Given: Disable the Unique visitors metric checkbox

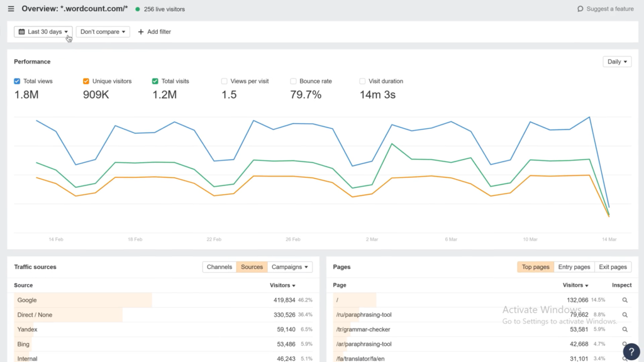Looking at the screenshot, I should pyautogui.click(x=86, y=81).
